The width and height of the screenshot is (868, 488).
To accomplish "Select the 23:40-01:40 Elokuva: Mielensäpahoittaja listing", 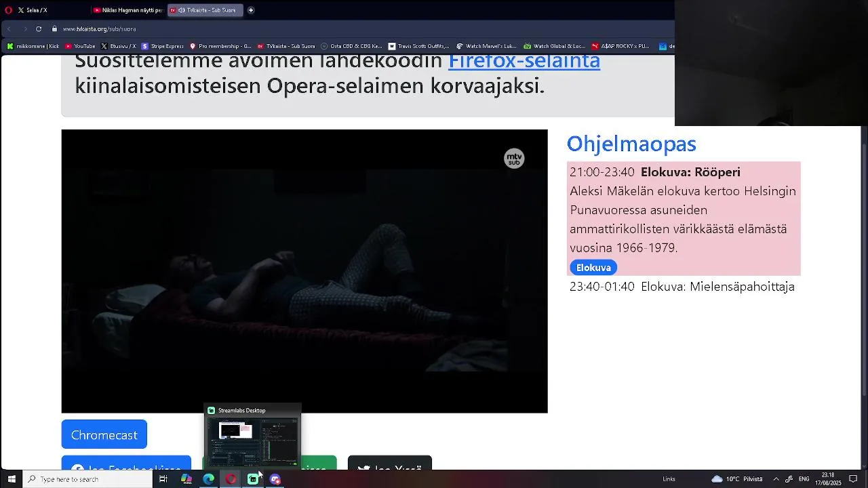I will point(682,287).
